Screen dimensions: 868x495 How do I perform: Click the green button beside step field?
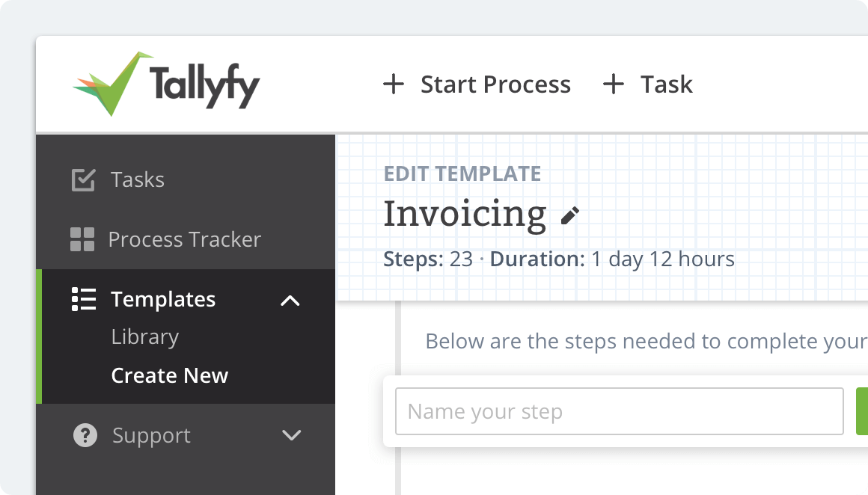coord(861,411)
